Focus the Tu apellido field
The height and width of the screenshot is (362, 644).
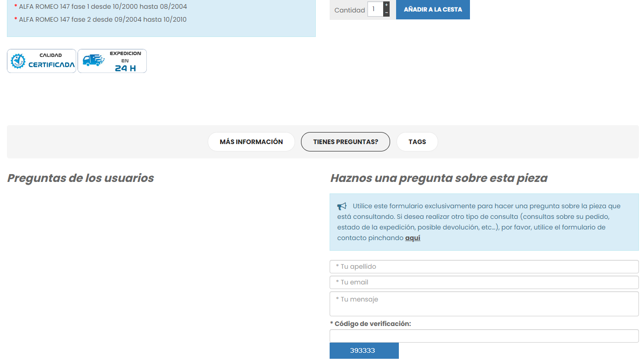tap(484, 266)
